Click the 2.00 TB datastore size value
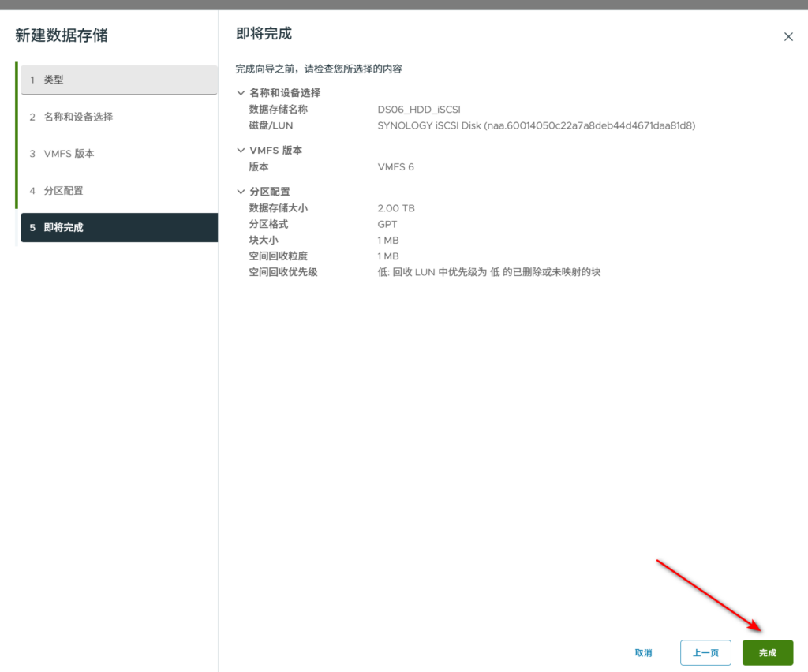 (396, 208)
